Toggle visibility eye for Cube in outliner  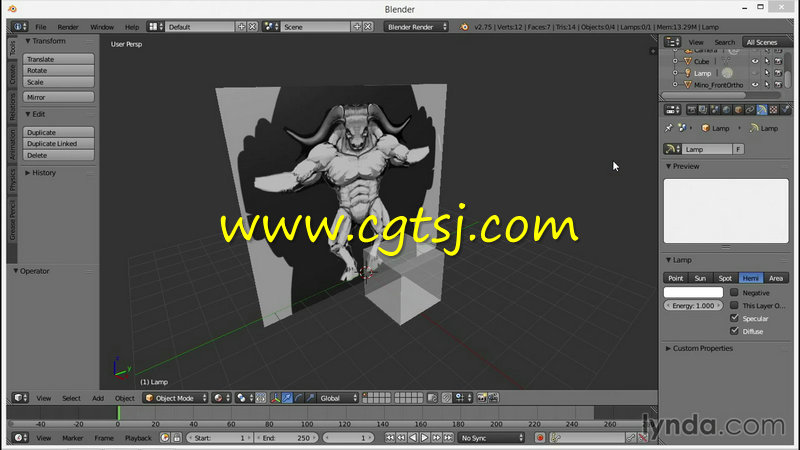(x=755, y=61)
